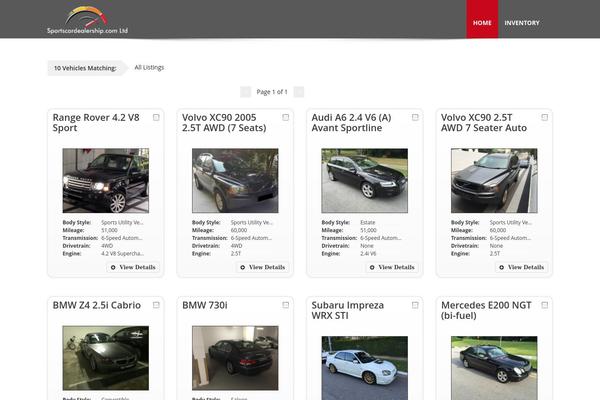Tick compare checkbox for Audi A6 2.4 V6 Avant
This screenshot has height=400, width=600.
click(415, 118)
